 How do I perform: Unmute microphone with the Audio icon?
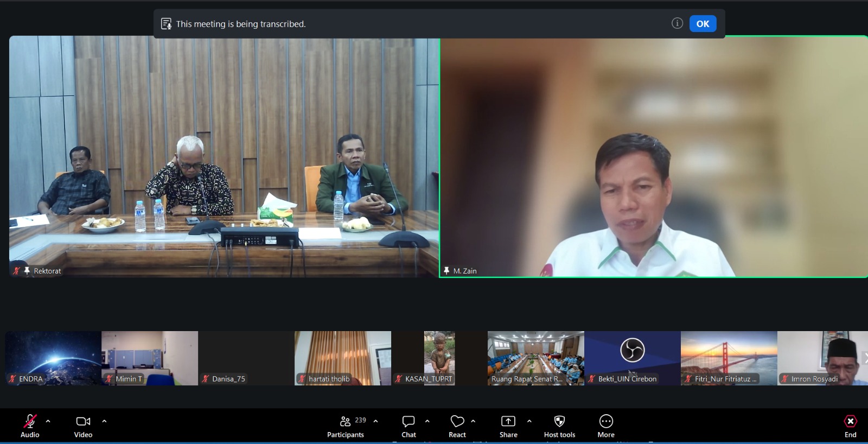point(30,421)
